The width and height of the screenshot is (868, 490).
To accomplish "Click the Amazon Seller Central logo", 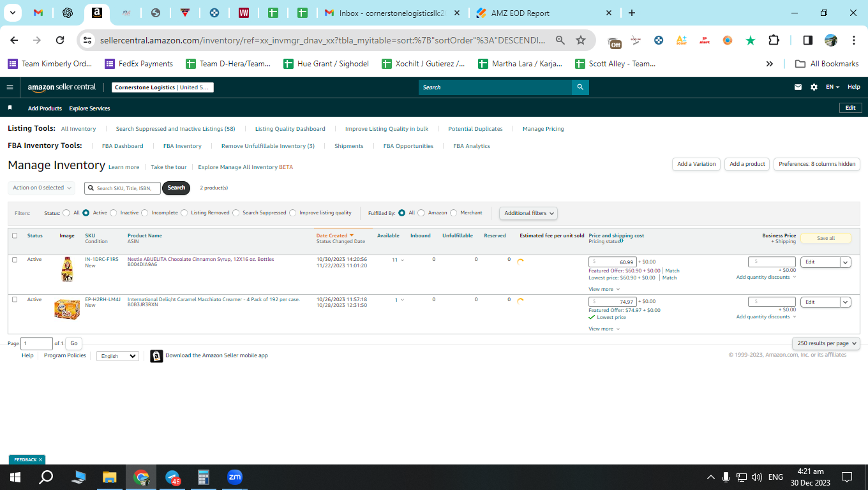I will [62, 87].
